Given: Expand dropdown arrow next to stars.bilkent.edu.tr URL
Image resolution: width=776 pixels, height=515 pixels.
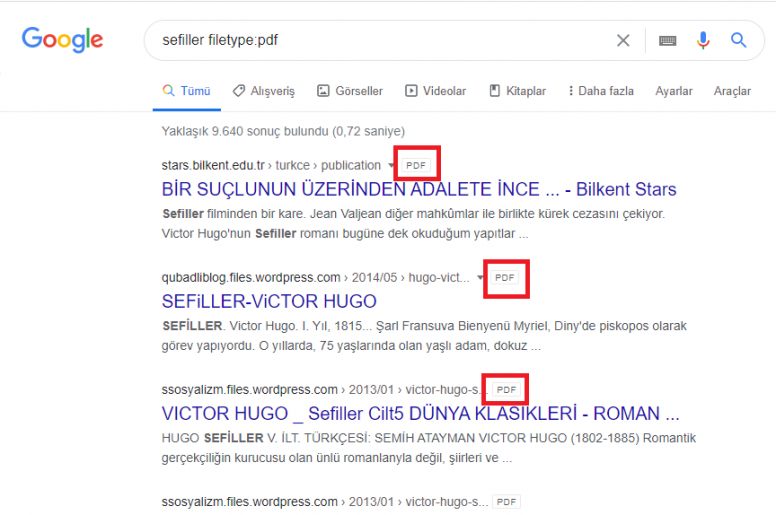Looking at the screenshot, I should coord(389,166).
